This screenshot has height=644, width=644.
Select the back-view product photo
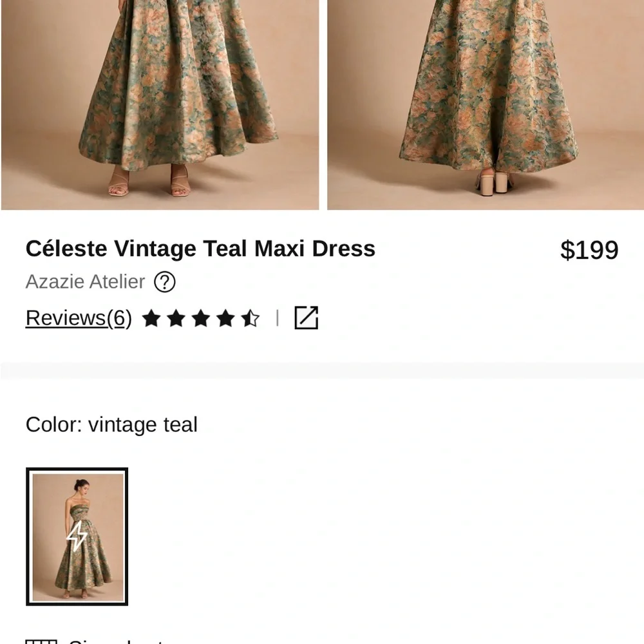point(486,103)
